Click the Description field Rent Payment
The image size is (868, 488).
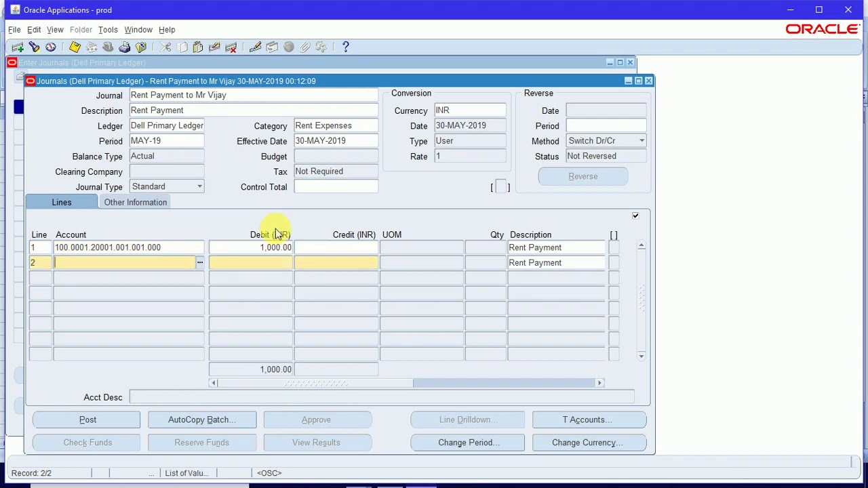click(x=253, y=110)
